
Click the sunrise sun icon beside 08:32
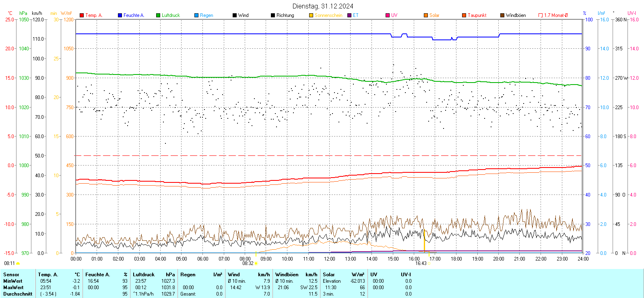256,263
